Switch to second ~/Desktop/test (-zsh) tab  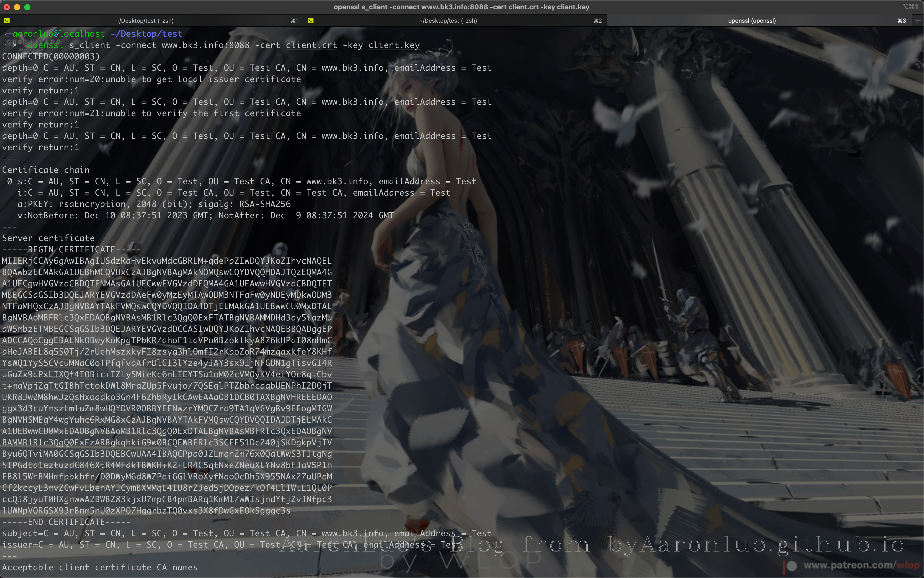[x=448, y=21]
